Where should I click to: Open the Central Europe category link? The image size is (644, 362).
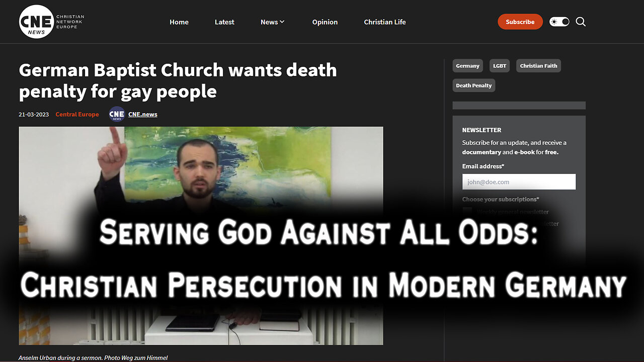point(77,115)
